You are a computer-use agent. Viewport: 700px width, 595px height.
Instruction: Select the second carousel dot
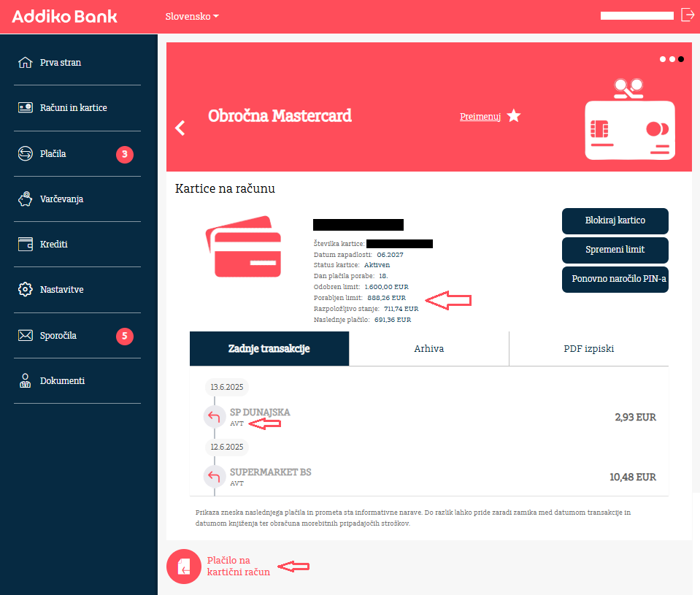pyautogui.click(x=672, y=59)
